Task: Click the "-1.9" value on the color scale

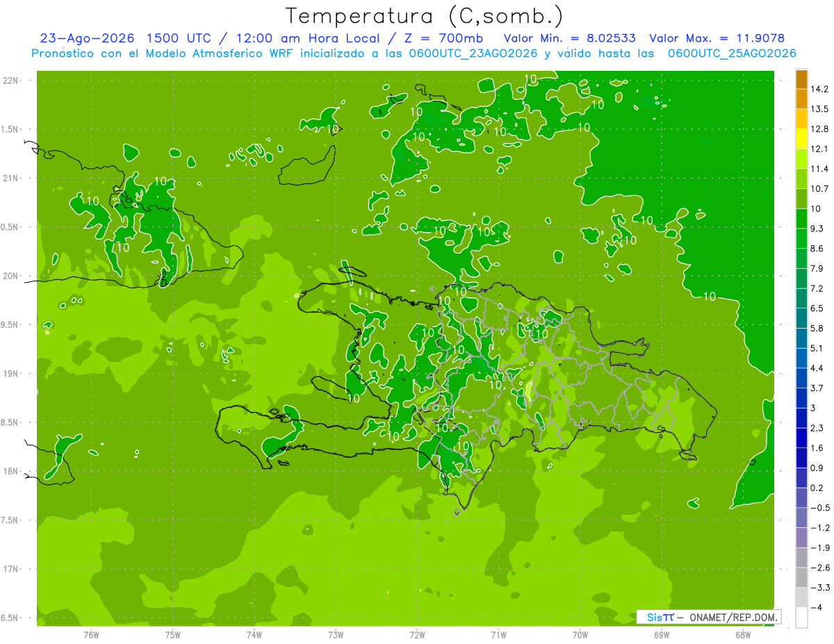Action: tap(819, 547)
